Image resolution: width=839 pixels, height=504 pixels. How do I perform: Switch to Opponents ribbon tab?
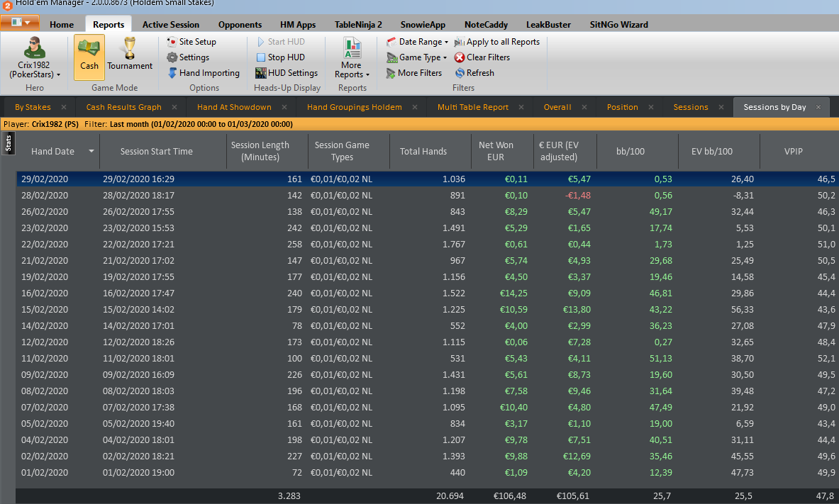click(x=240, y=25)
